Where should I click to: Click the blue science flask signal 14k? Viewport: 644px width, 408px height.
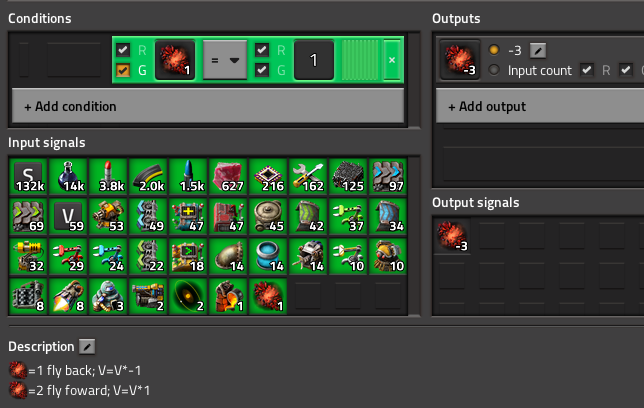(x=68, y=177)
